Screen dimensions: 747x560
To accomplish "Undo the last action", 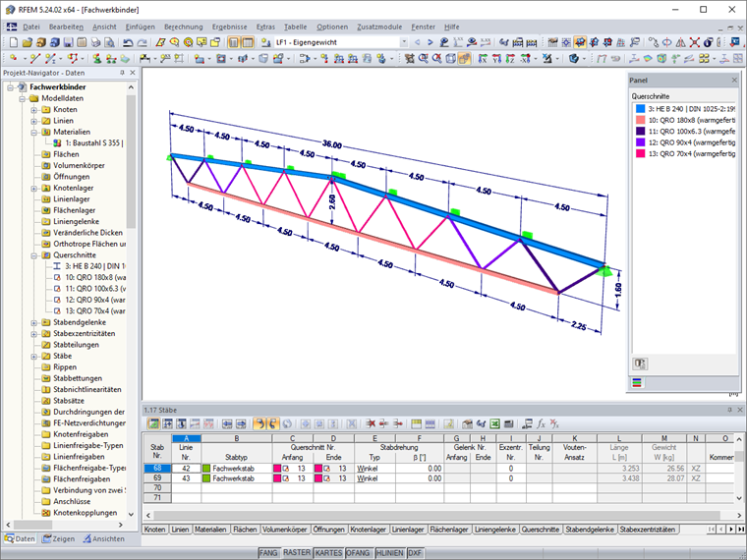I will pos(128,42).
